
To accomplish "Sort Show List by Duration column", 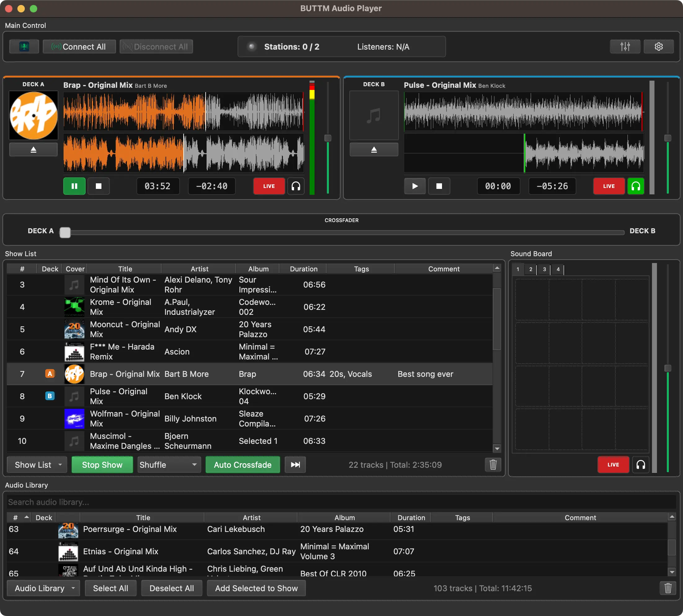I will click(303, 269).
